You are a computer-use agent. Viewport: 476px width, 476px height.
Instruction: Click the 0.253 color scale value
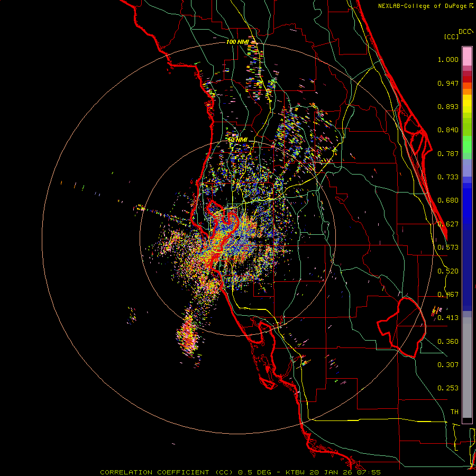point(448,388)
